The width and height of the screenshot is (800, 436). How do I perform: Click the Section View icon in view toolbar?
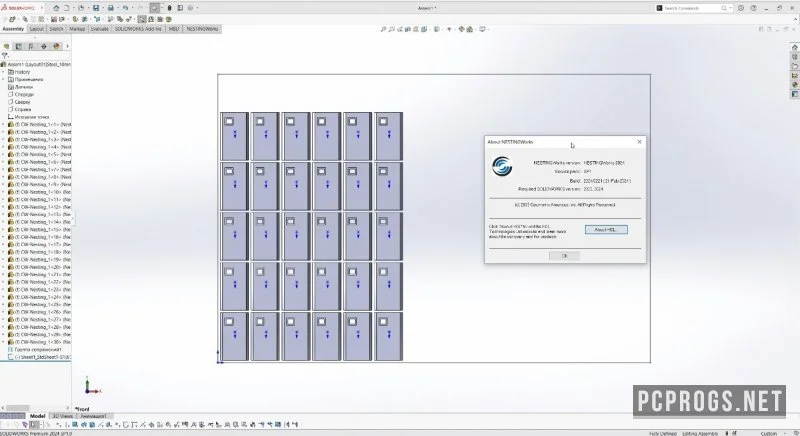coord(408,30)
